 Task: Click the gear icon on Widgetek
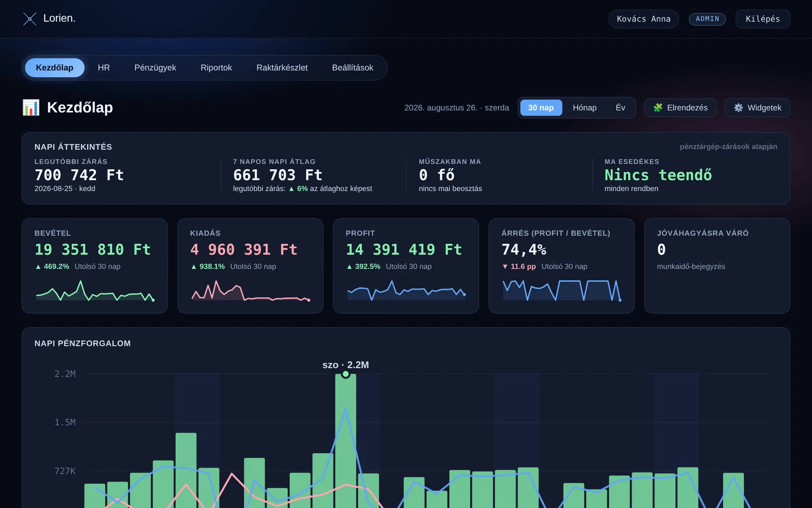coord(738,108)
